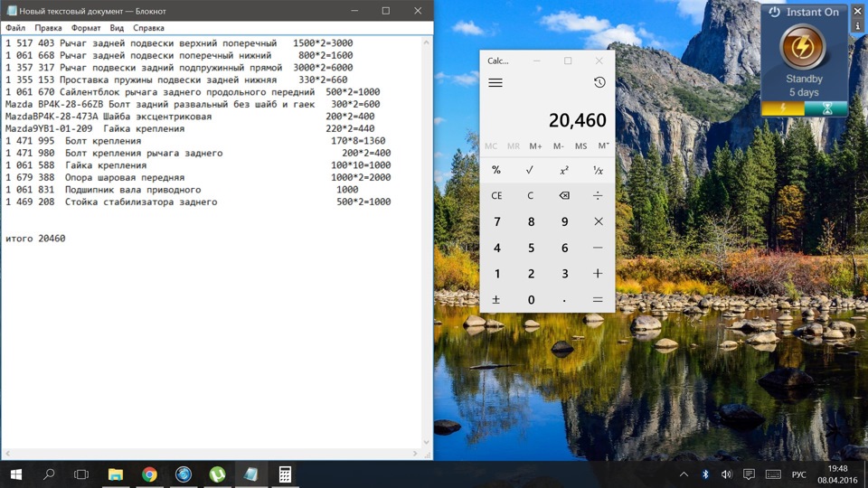Click the MS memory store button

pyautogui.click(x=580, y=146)
